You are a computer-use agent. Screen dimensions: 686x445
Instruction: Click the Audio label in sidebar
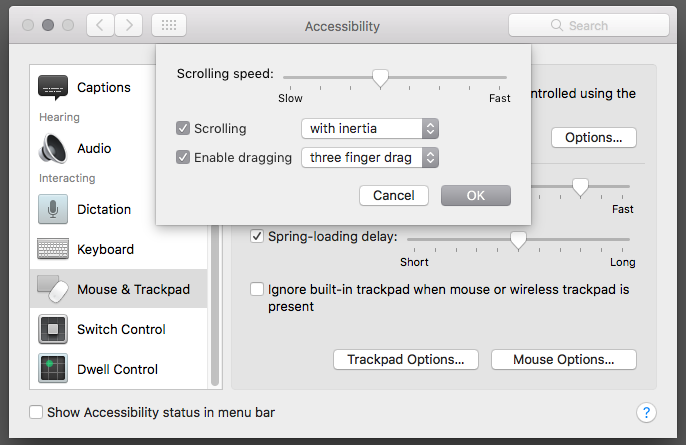[94, 148]
